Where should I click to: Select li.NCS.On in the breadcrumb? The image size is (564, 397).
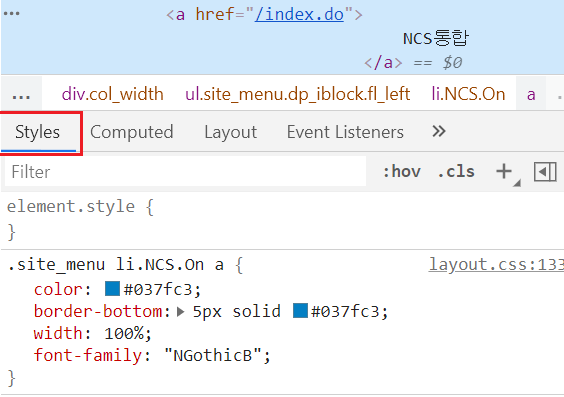468,94
